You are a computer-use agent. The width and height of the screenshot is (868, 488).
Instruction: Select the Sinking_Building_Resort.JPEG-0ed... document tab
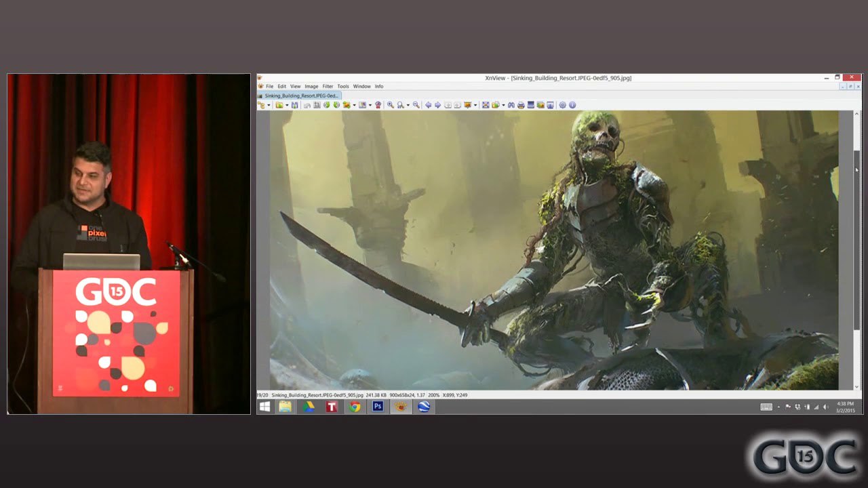pos(298,96)
